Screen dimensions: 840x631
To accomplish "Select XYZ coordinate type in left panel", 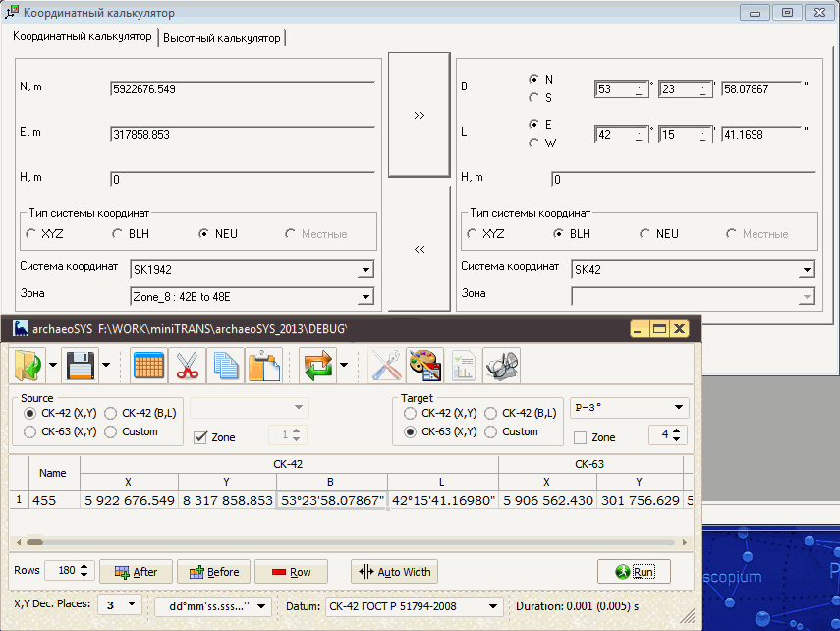I will (x=32, y=234).
